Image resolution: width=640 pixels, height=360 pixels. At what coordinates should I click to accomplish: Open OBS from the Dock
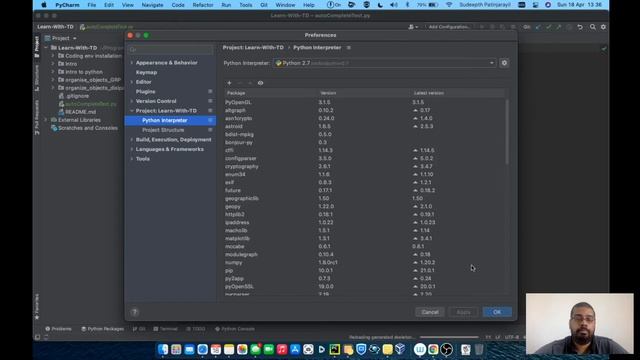pyautogui.click(x=447, y=349)
